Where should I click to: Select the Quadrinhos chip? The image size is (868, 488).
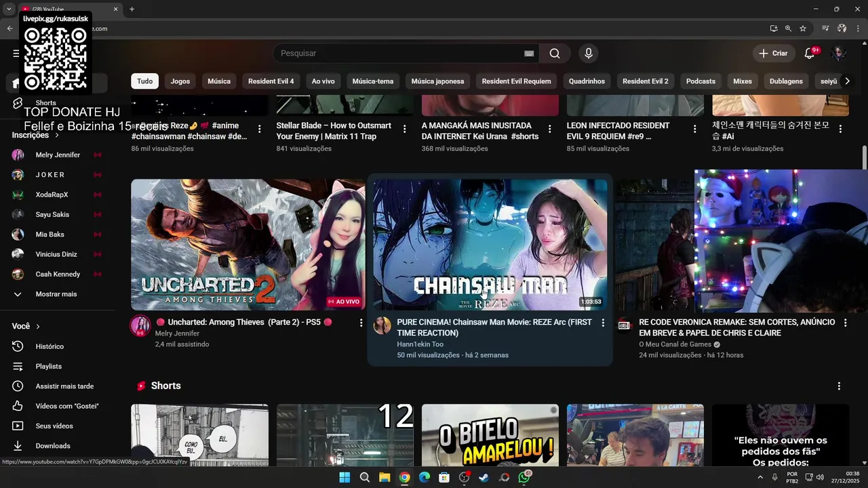587,81
